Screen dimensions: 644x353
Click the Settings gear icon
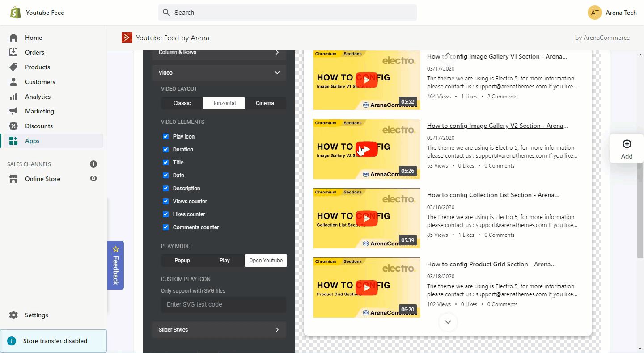coord(13,315)
